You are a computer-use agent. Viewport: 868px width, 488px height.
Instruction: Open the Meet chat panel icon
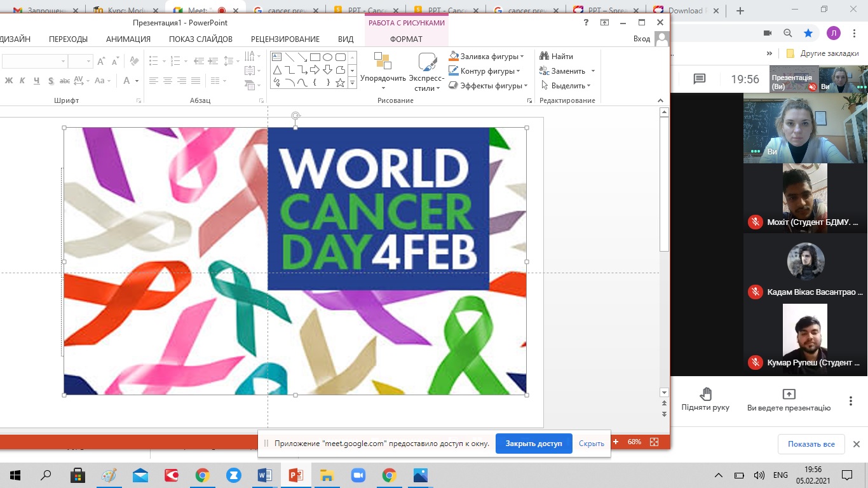(x=700, y=79)
